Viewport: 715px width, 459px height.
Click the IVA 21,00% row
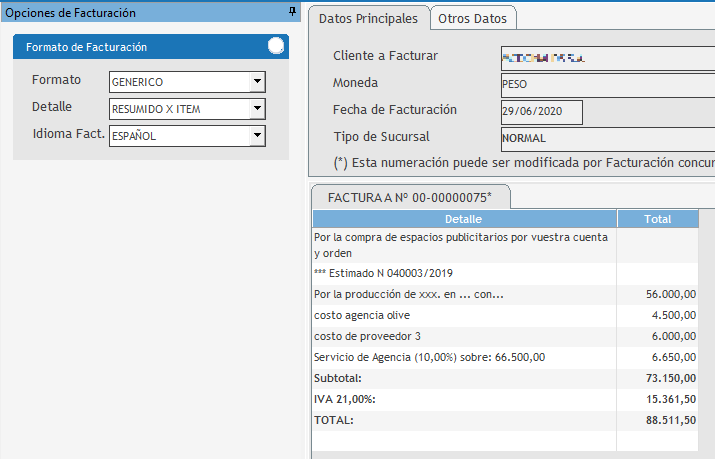tap(464, 399)
